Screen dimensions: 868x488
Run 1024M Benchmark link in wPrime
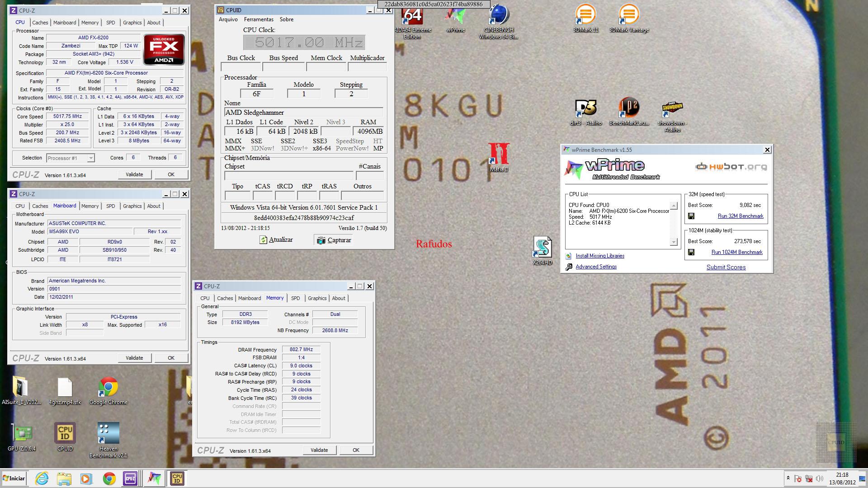coord(737,252)
